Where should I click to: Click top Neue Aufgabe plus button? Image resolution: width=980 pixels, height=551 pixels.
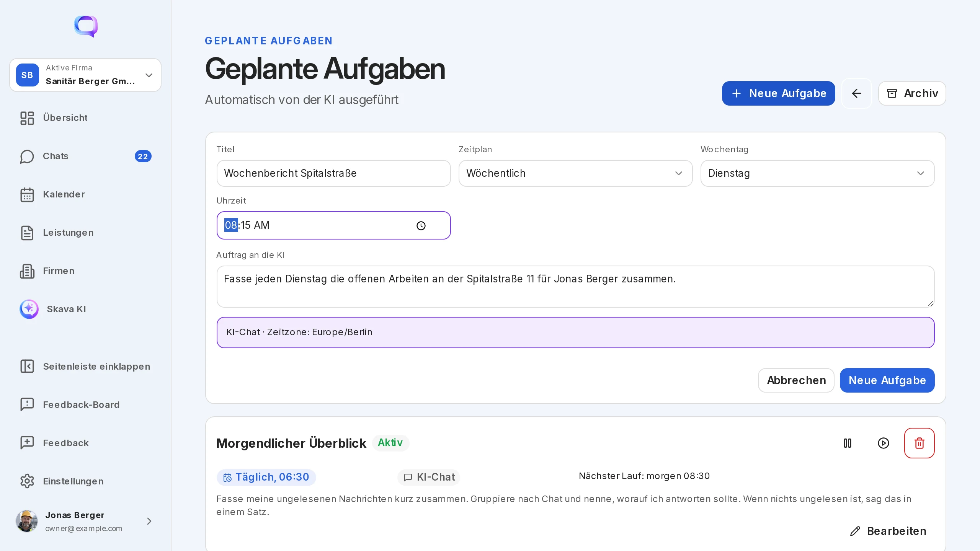pos(778,93)
